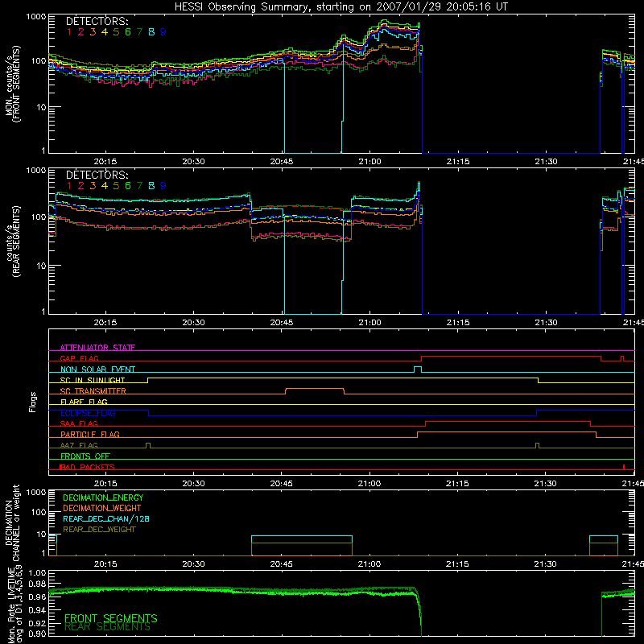The width and height of the screenshot is (644, 644).
Task: Select orange detector 3 in the front segments legend
Action: 93,32
